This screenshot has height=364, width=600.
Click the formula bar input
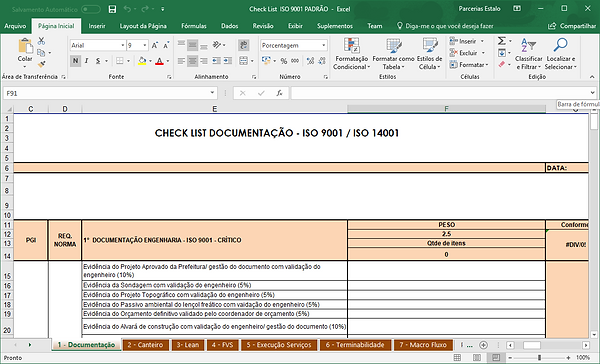tap(440, 93)
